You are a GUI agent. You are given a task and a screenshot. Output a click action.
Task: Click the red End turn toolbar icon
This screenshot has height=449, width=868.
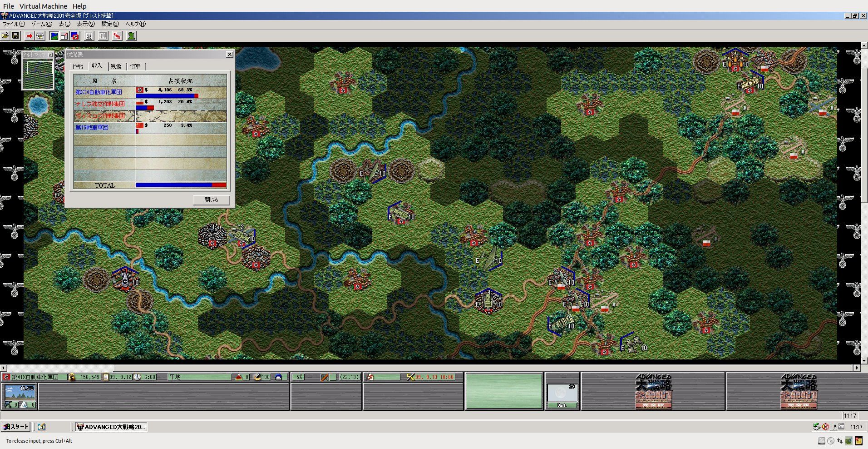tap(117, 36)
